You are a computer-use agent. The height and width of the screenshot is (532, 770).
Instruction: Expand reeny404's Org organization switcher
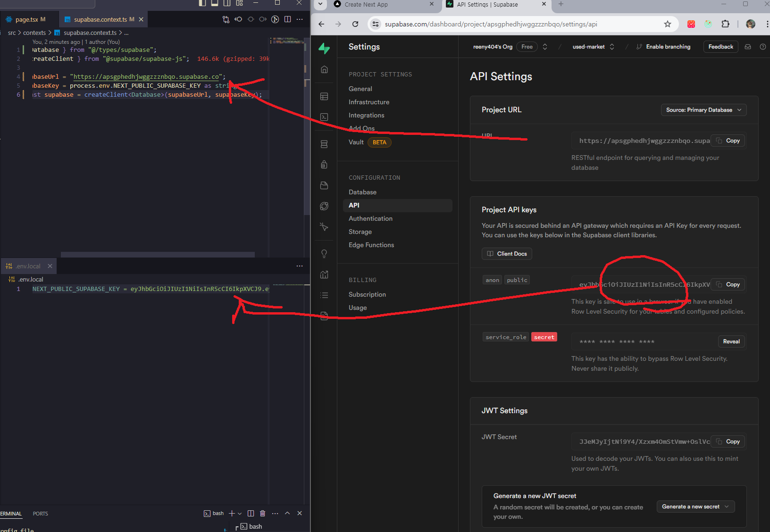[545, 47]
